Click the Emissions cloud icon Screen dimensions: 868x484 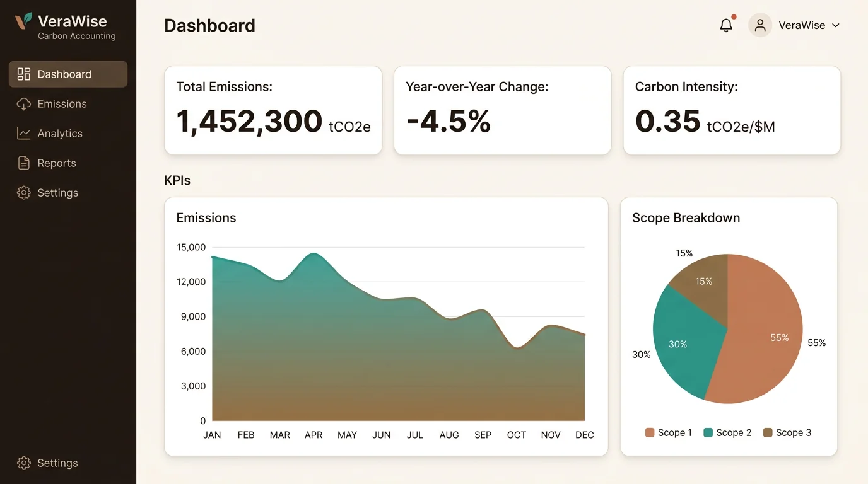click(23, 104)
